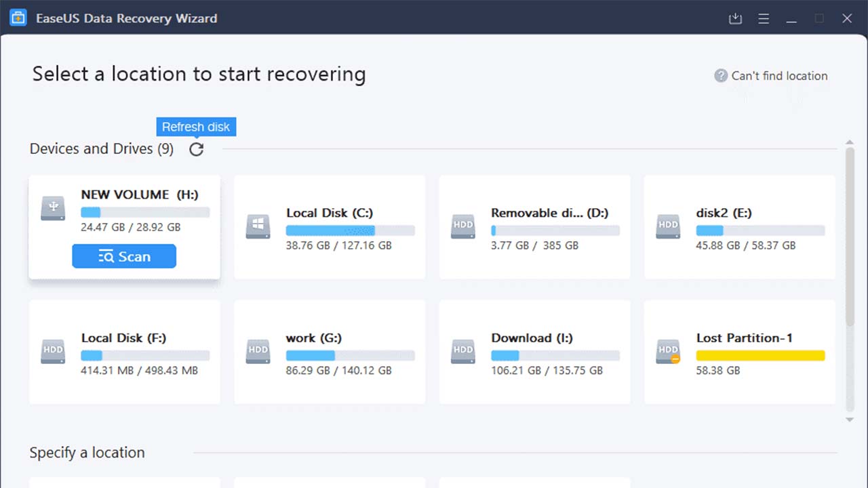Click the USB drive icon for NEW VOLUME (H:)
The width and height of the screenshot is (868, 488).
53,208
